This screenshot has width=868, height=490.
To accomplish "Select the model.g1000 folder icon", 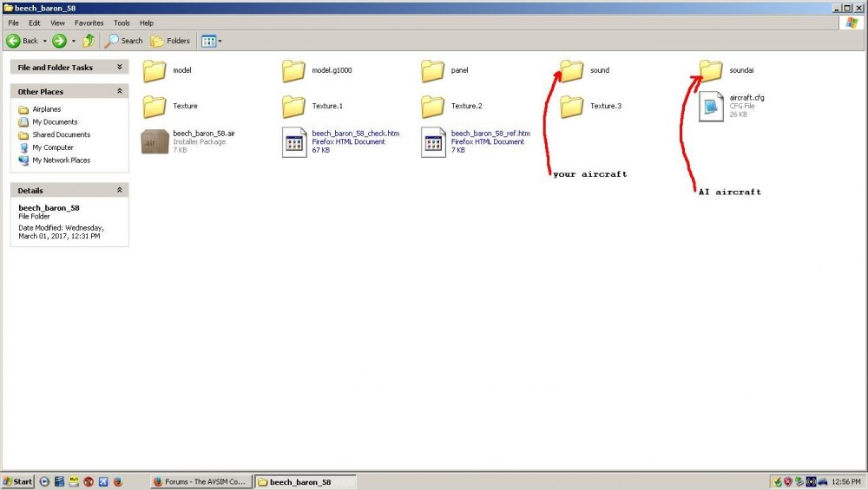I will point(293,71).
